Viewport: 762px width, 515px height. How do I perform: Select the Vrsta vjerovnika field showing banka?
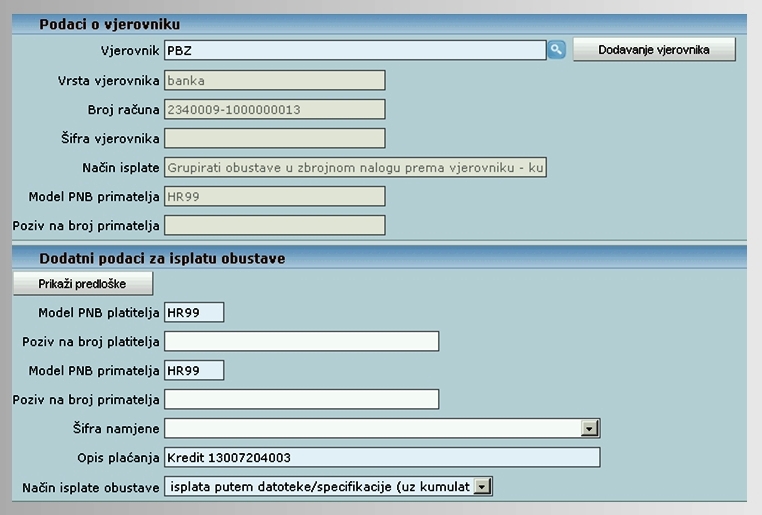point(274,81)
